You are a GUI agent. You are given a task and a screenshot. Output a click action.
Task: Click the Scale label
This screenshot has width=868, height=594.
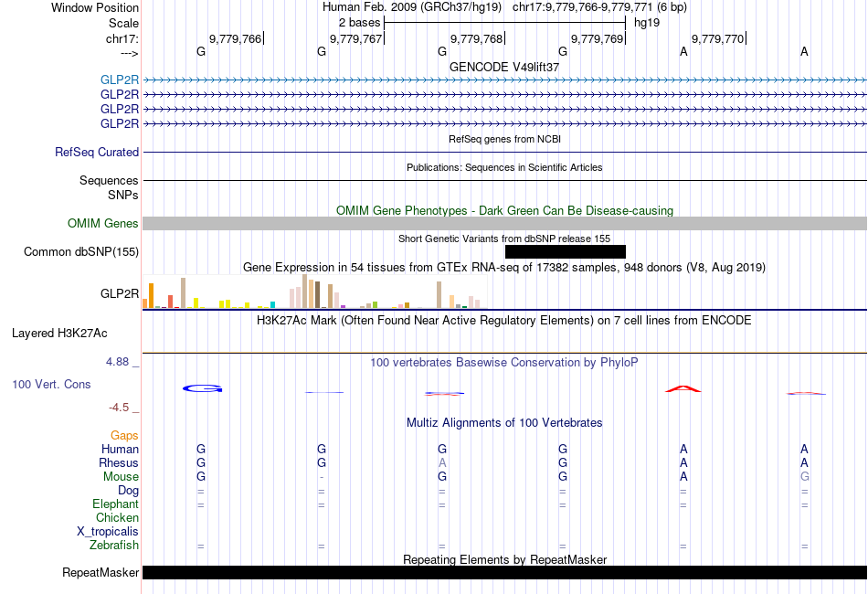point(123,23)
